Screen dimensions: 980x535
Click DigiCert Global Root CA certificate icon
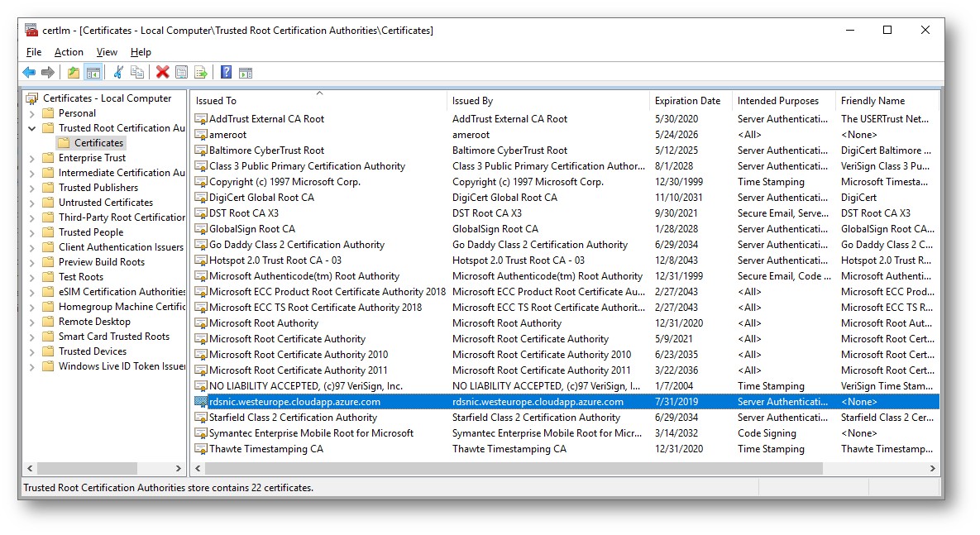(201, 198)
